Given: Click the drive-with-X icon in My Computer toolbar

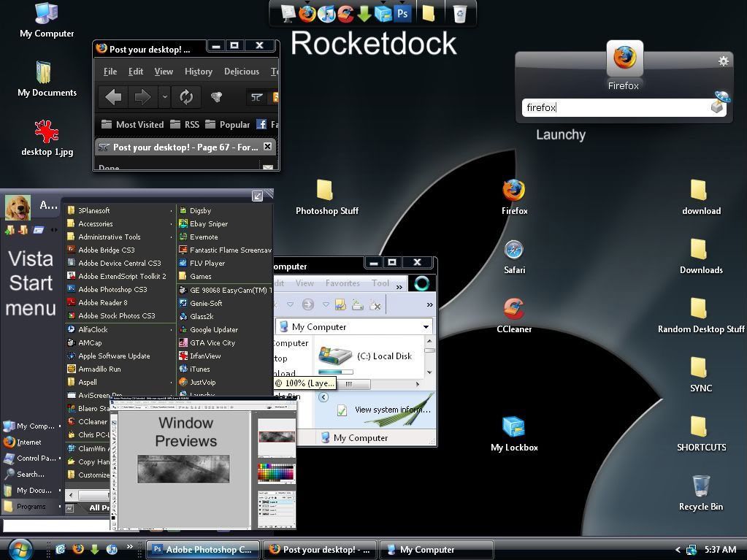Looking at the screenshot, I should tap(375, 304).
